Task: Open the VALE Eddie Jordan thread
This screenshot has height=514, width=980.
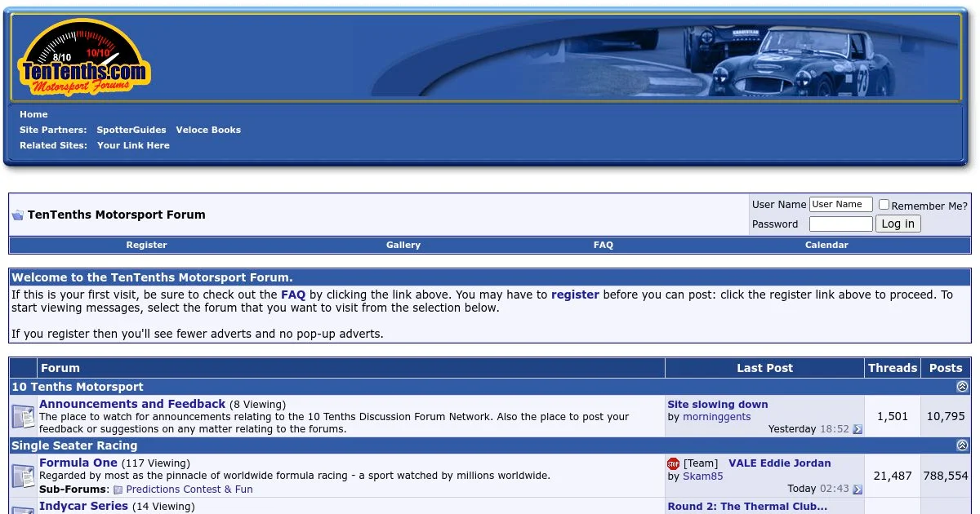Action: (x=780, y=463)
